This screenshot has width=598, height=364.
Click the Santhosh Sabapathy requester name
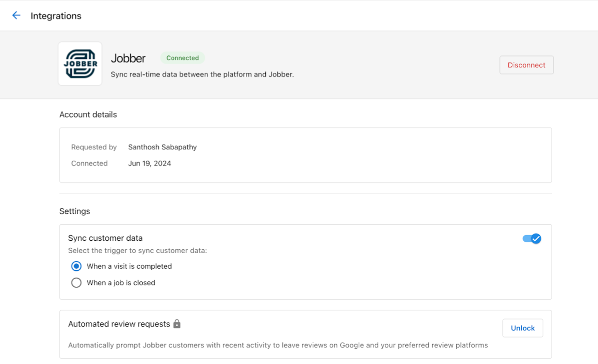coord(162,147)
